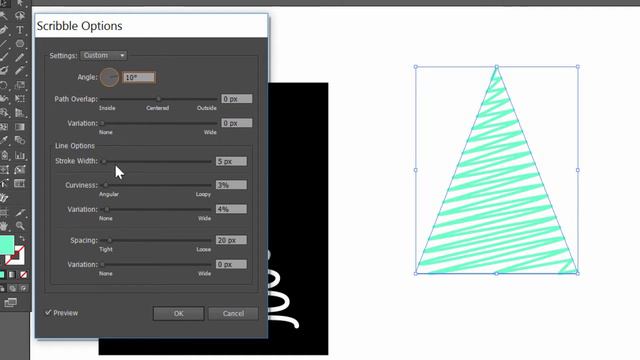Select the Line Segment tool
The image size is (640, 360).
tap(4, 44)
